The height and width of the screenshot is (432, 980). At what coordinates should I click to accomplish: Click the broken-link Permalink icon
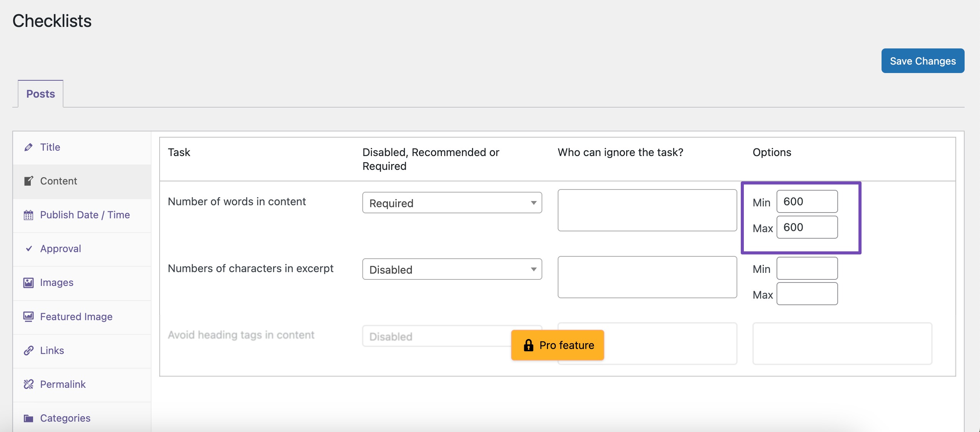28,384
